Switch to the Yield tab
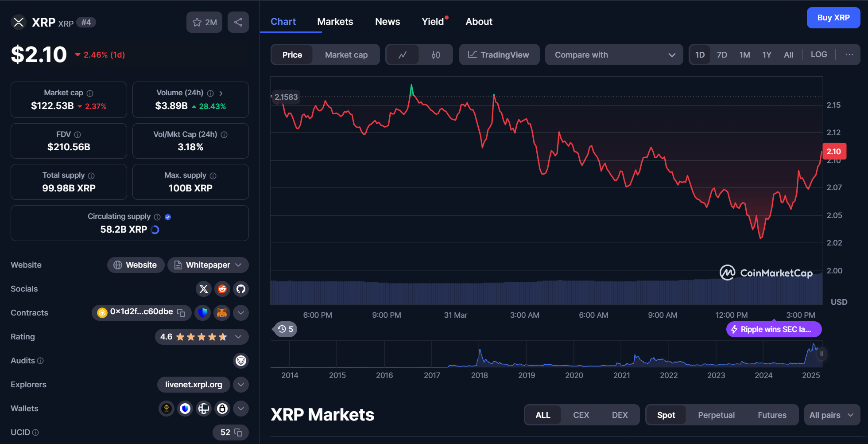This screenshot has height=444, width=868. coord(433,22)
